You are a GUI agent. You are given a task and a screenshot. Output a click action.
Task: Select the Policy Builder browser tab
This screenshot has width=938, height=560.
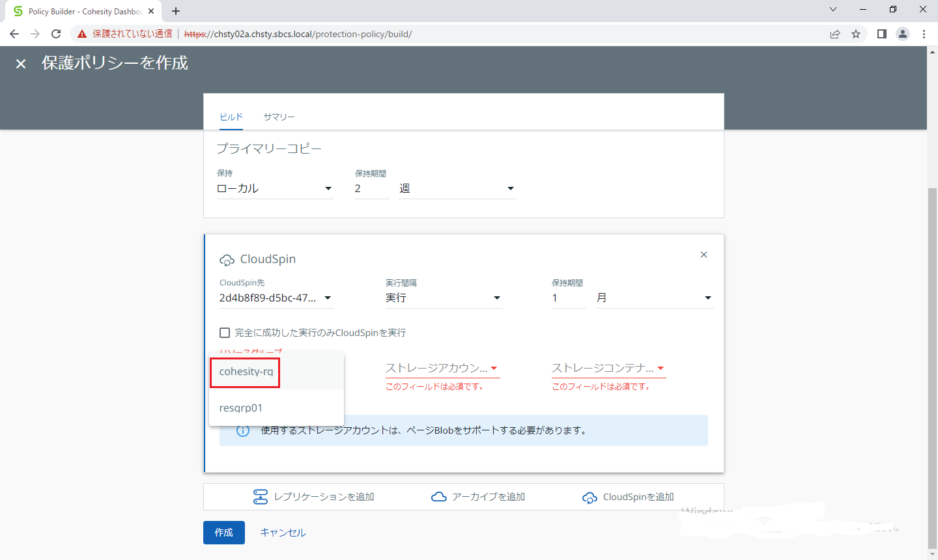point(83,12)
